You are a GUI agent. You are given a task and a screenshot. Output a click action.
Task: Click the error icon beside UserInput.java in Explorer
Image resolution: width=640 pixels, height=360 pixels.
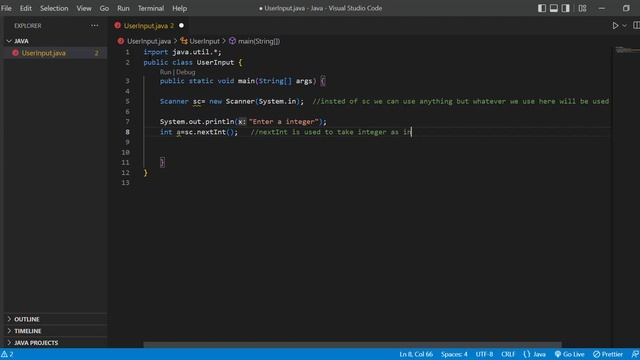coord(16,53)
